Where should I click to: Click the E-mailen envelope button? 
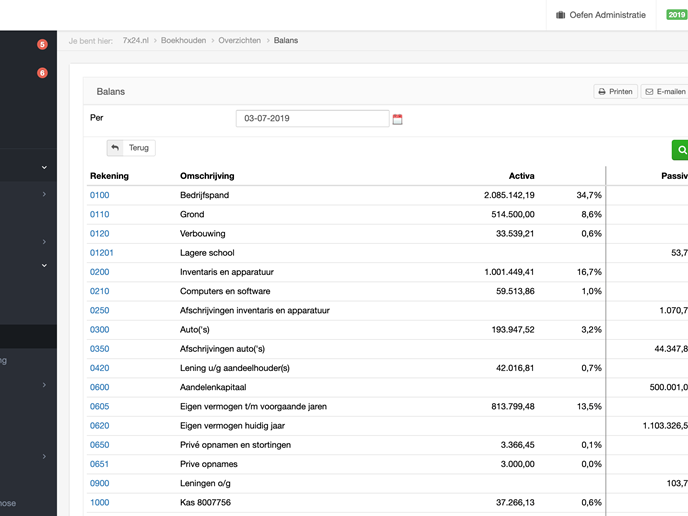665,91
